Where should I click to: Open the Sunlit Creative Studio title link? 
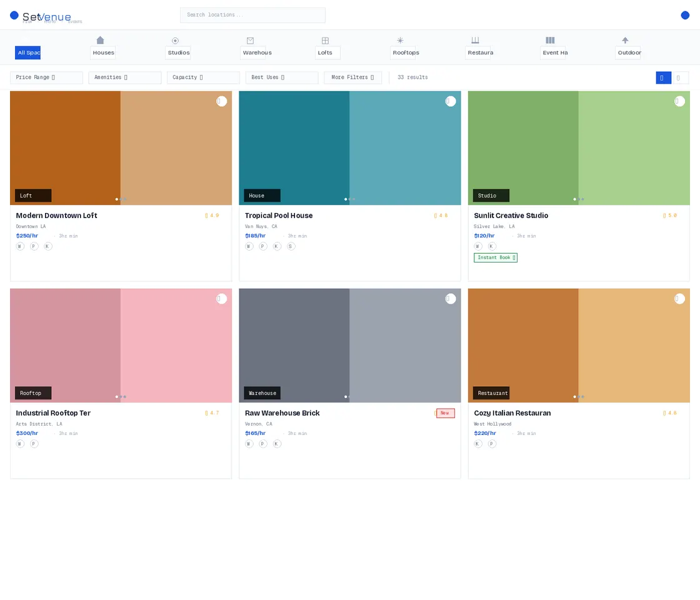coord(511,216)
